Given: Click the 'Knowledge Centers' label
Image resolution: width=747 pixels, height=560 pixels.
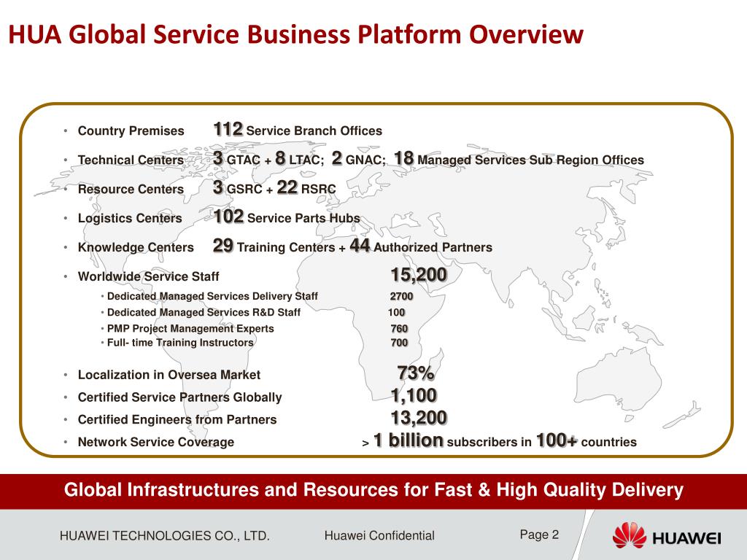Looking at the screenshot, I should tap(136, 248).
